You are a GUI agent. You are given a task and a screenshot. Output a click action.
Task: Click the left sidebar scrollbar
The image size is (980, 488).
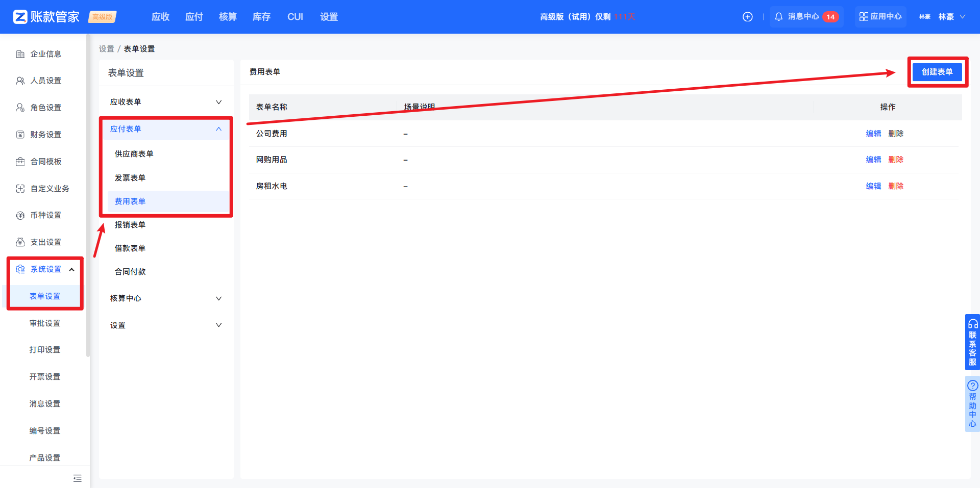point(88,196)
